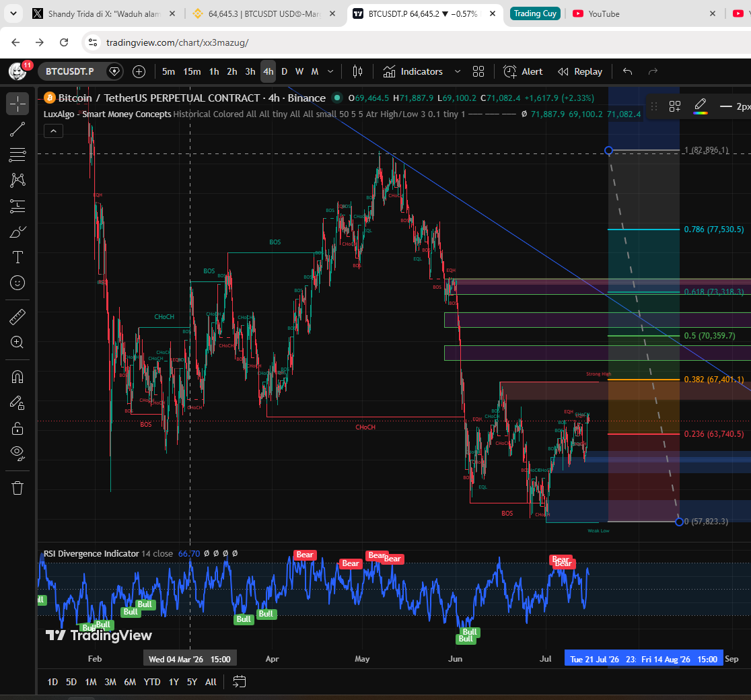View site information icon in address bar
The width and height of the screenshot is (751, 700).
click(x=92, y=42)
